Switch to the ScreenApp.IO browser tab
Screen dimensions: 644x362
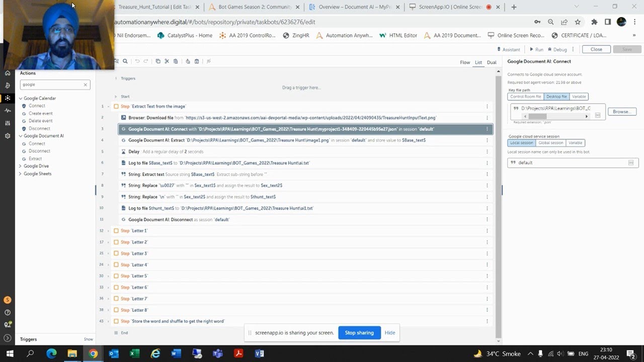pos(453,7)
